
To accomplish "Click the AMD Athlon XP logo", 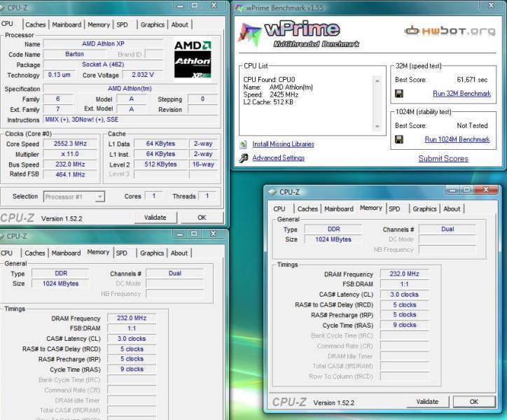I will [193, 59].
